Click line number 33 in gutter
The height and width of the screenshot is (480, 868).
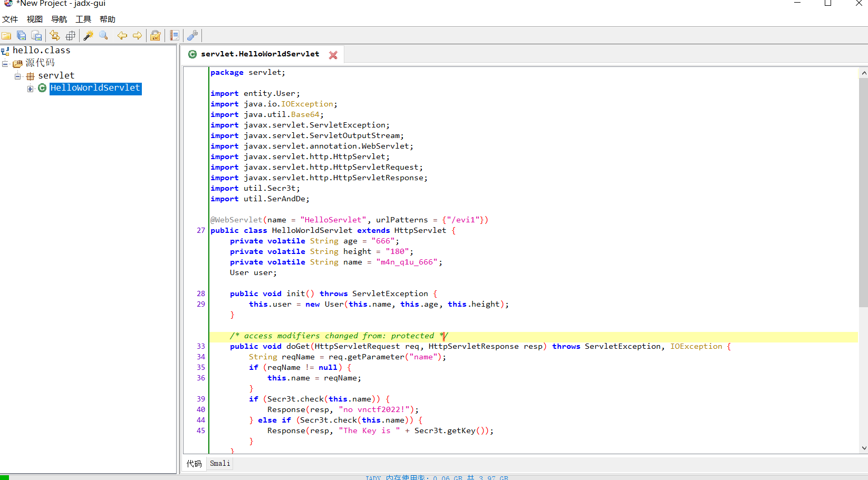(x=201, y=347)
